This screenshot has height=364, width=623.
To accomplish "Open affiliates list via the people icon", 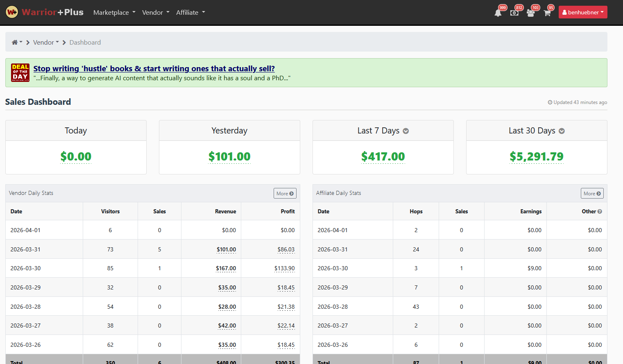I will coord(530,12).
